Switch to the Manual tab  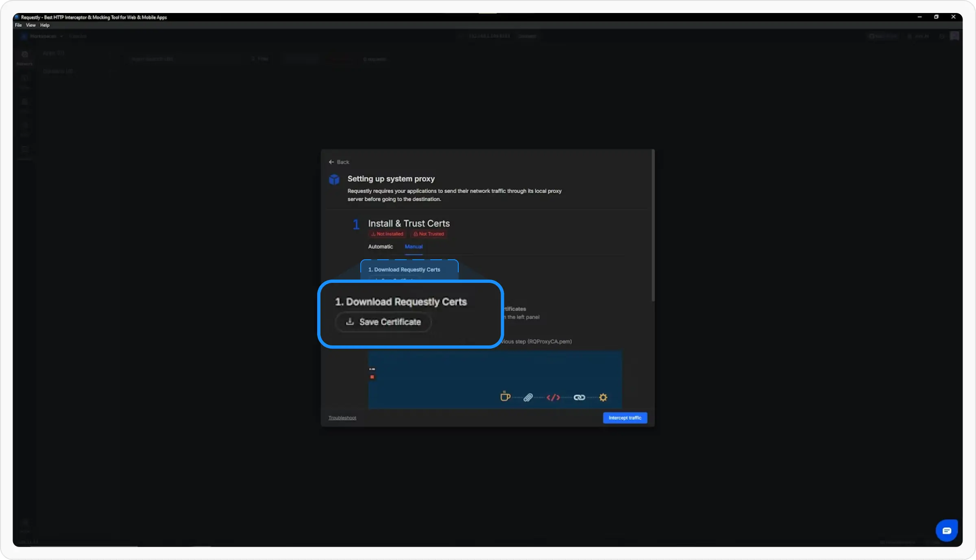point(414,246)
